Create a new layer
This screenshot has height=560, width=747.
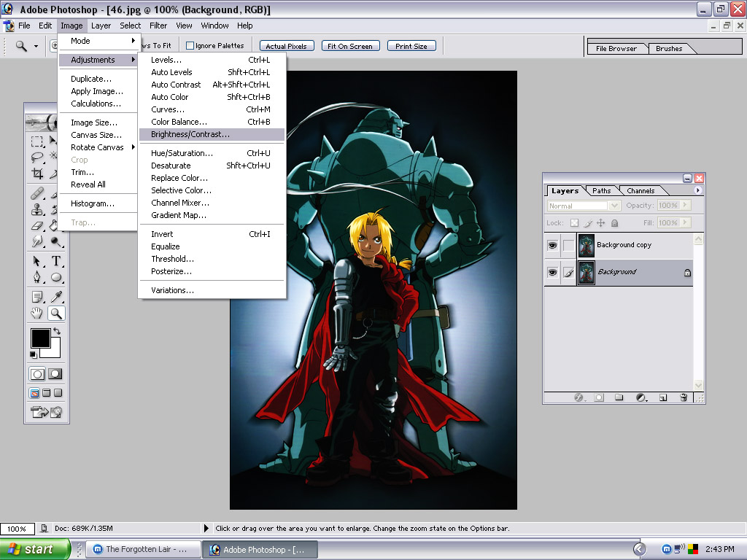[x=663, y=397]
